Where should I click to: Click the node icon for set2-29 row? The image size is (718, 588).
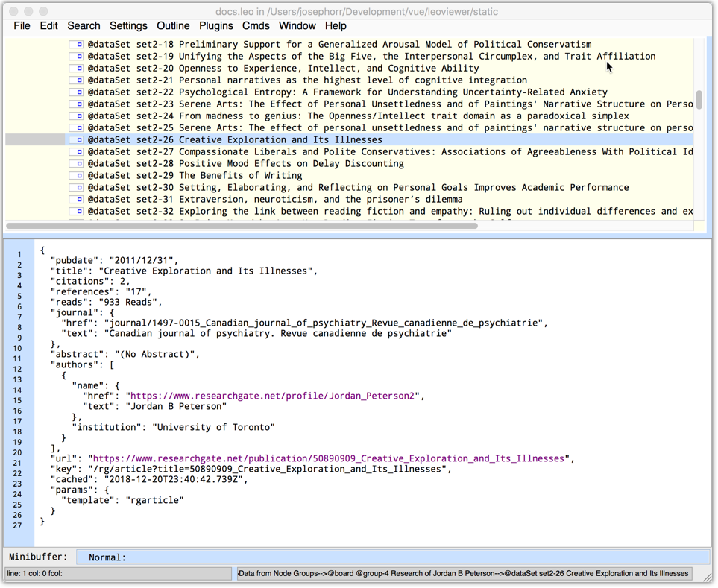[76, 175]
